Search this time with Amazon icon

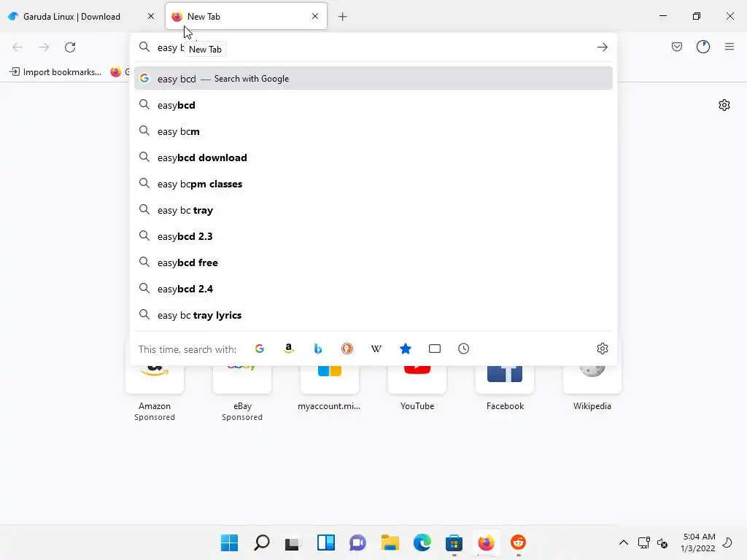(289, 349)
